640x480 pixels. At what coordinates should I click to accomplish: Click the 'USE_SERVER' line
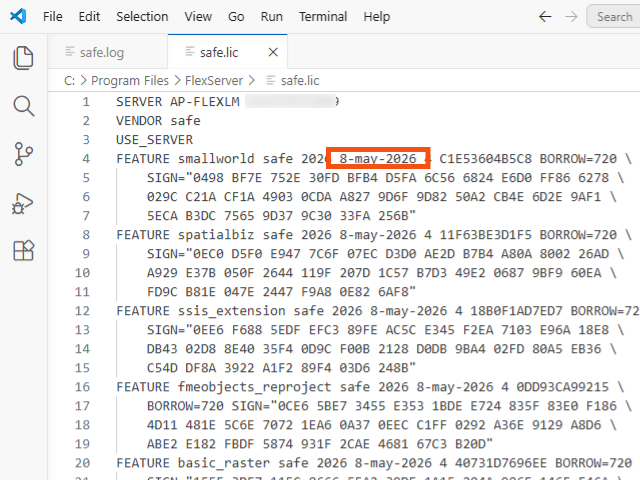[x=154, y=140]
